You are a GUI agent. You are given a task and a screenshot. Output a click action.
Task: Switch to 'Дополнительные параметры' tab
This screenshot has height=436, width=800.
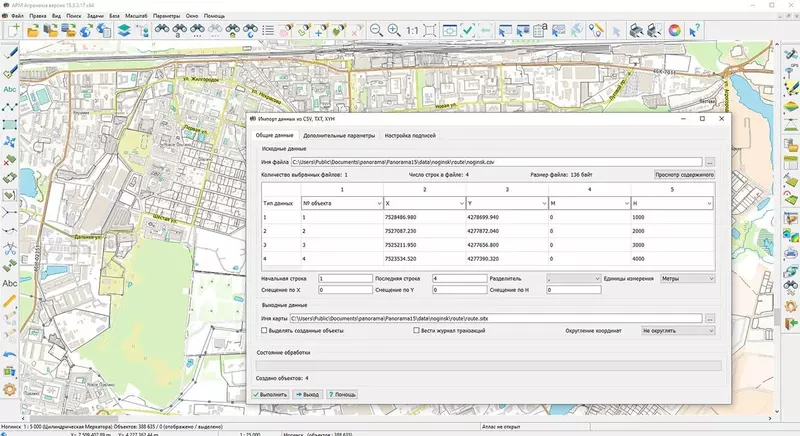pos(338,134)
